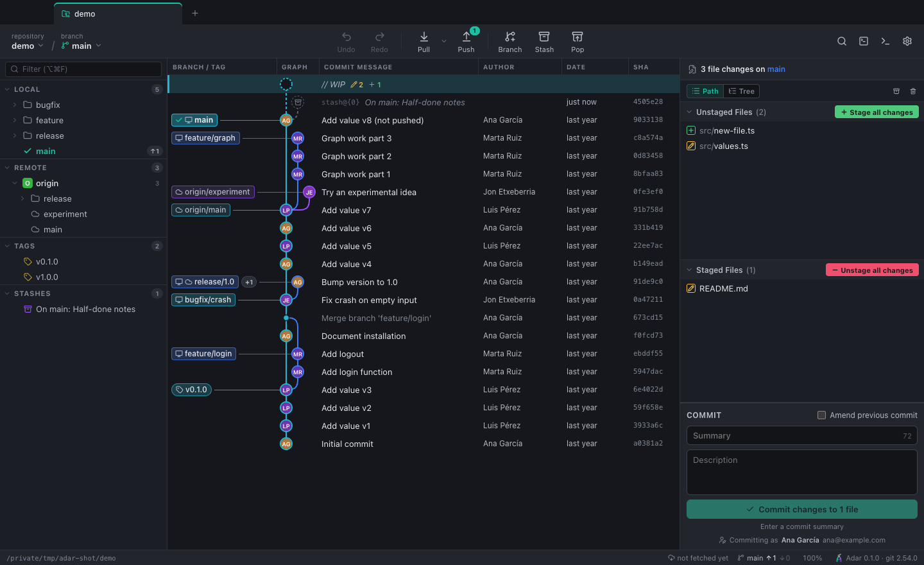This screenshot has width=924, height=565.
Task: Open settings gear icon
Action: pos(907,41)
